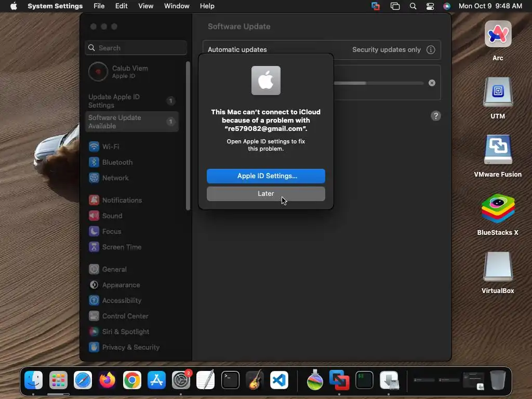Open Firefox in the Dock
This screenshot has width=532, height=399.
click(107, 380)
